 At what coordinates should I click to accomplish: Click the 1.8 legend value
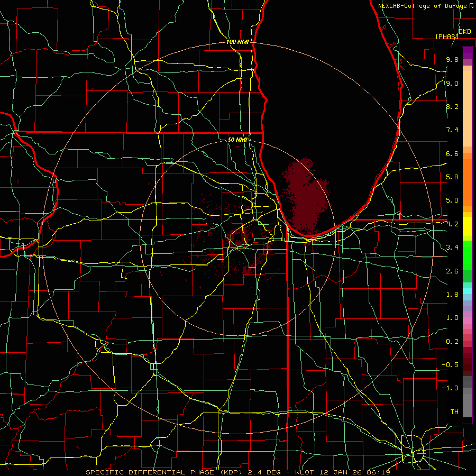pos(452,295)
